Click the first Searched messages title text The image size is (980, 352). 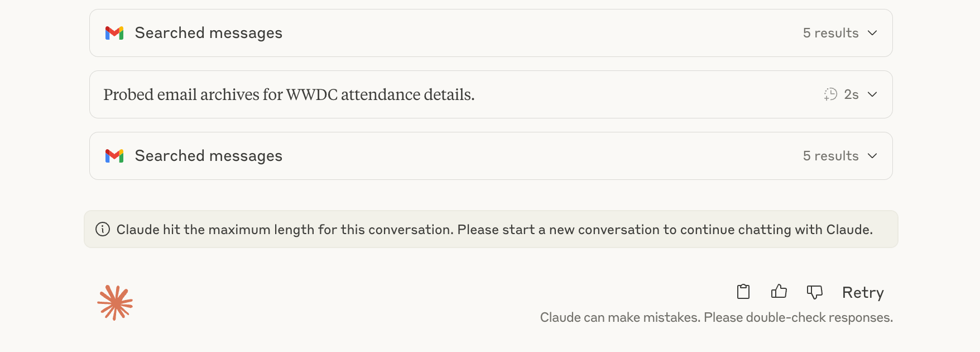tap(209, 33)
